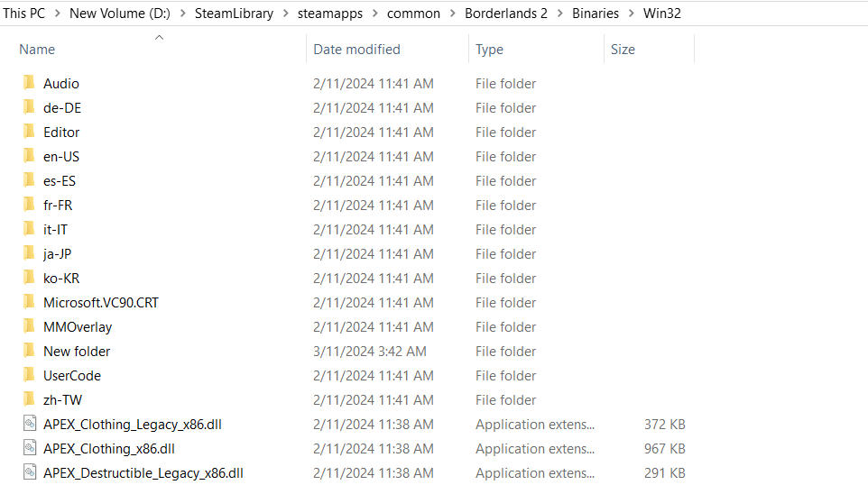Select the New folder name
This screenshot has width=868, height=485.
[77, 352]
